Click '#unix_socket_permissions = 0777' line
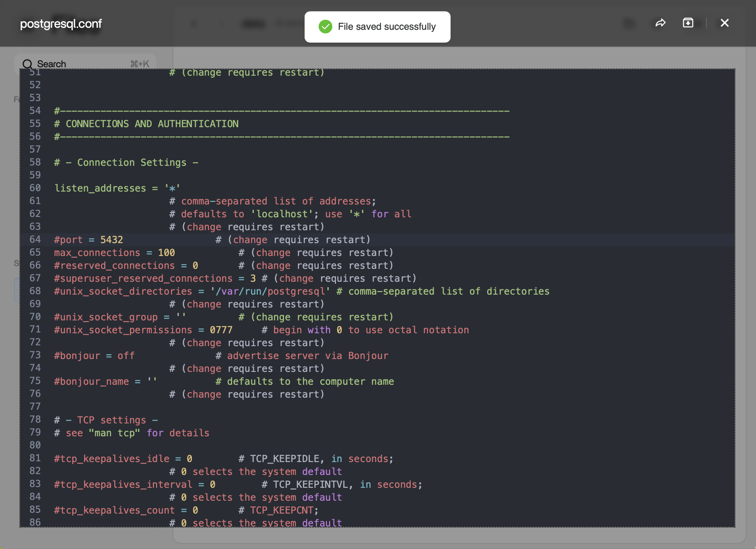This screenshot has height=549, width=756. click(x=143, y=330)
